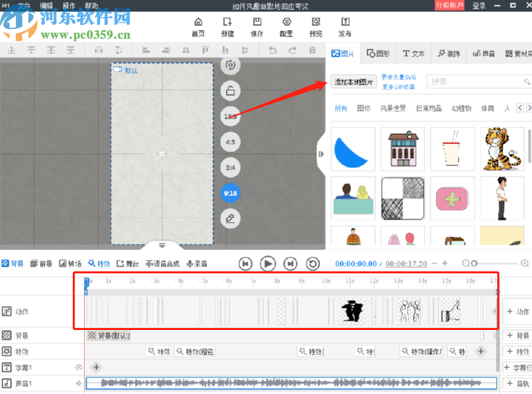Click the previous categories left chevron
The image size is (532, 394).
coord(520,108)
